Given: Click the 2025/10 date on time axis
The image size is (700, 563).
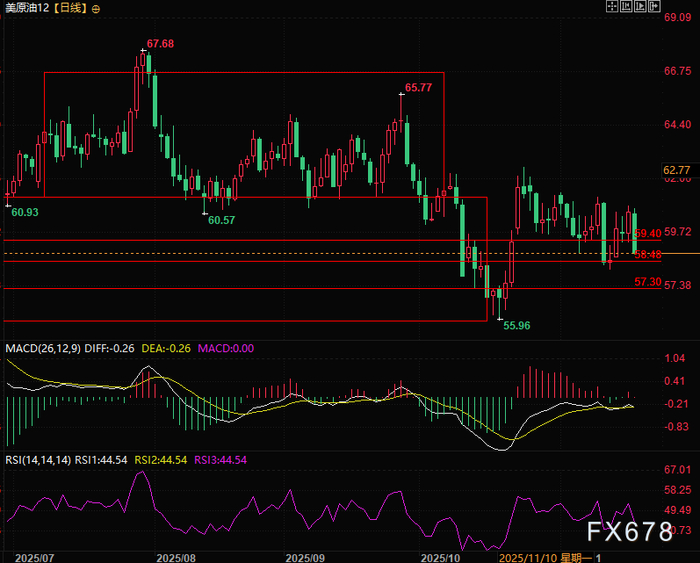Looking at the screenshot, I should click(x=440, y=558).
